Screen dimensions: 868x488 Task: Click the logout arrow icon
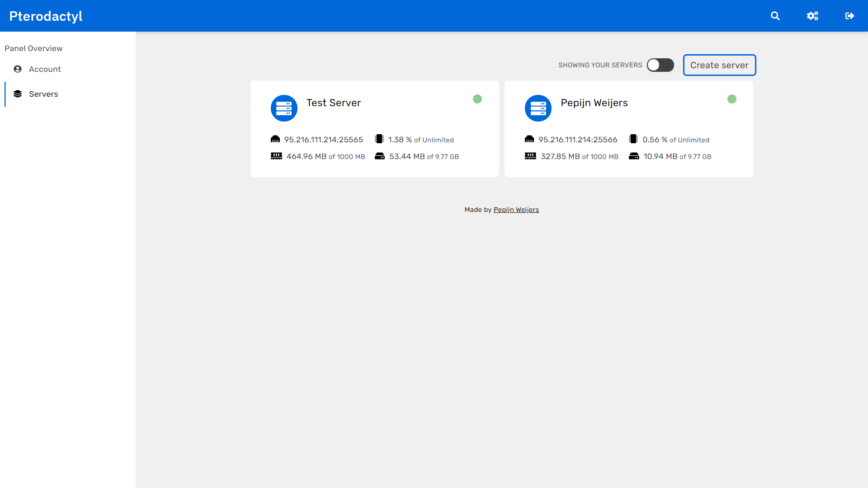[x=849, y=16]
